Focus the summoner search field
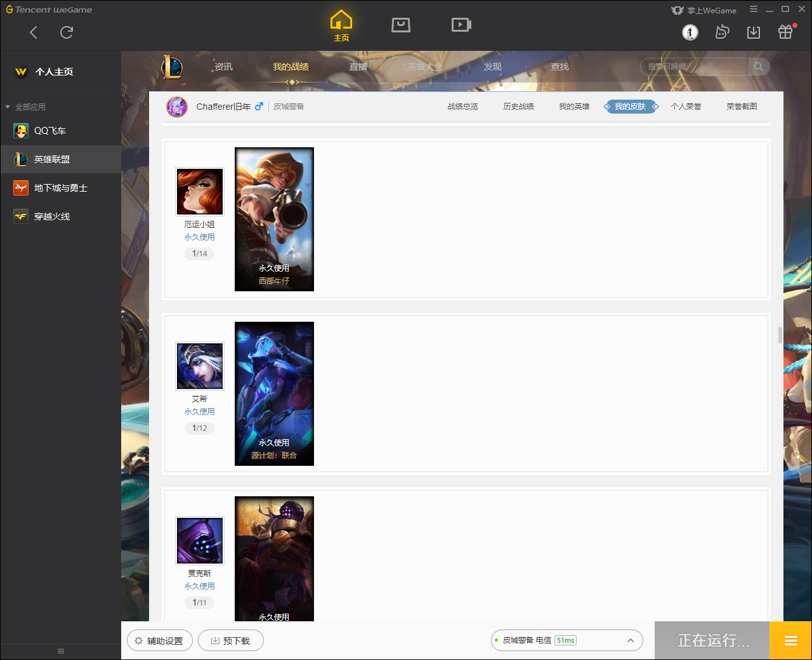812x660 pixels. pyautogui.click(x=695, y=67)
